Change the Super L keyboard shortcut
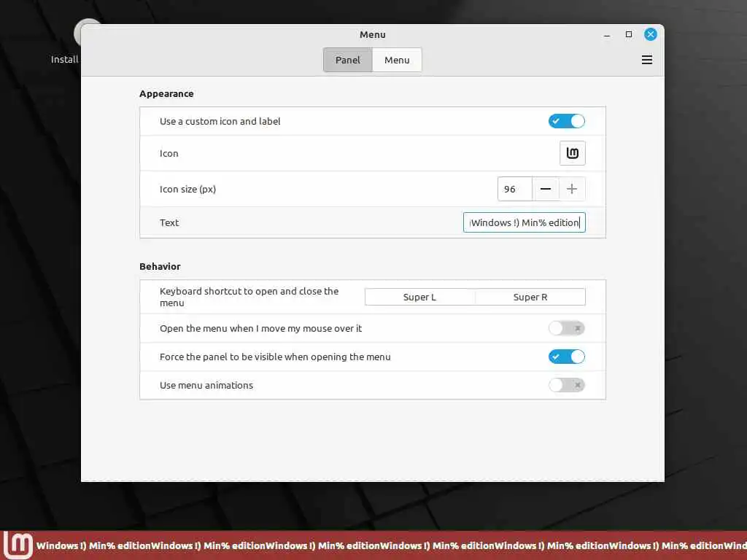Image resolution: width=747 pixels, height=560 pixels. (419, 297)
